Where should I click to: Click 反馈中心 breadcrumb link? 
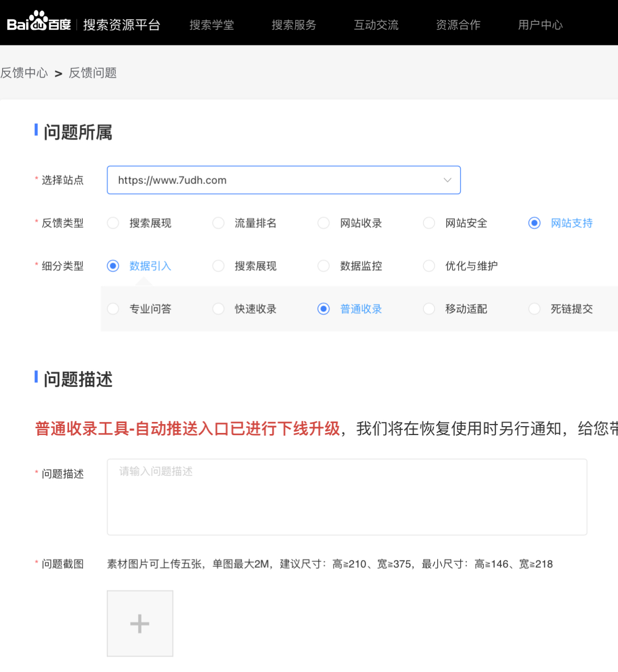click(x=24, y=73)
